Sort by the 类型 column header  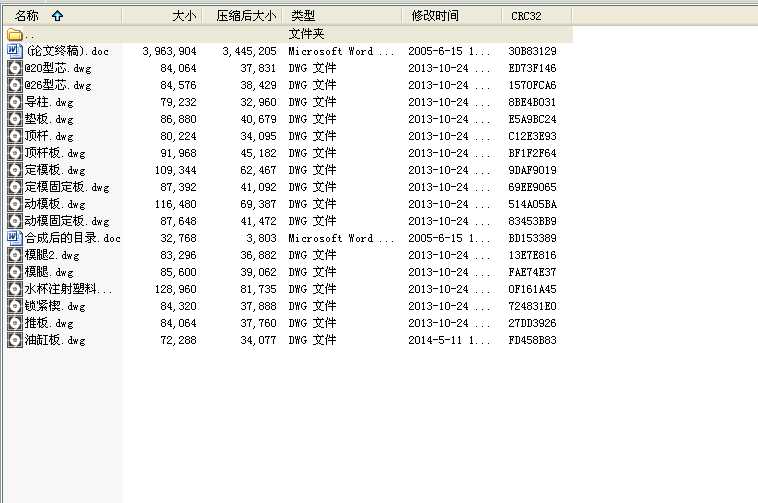[343, 16]
